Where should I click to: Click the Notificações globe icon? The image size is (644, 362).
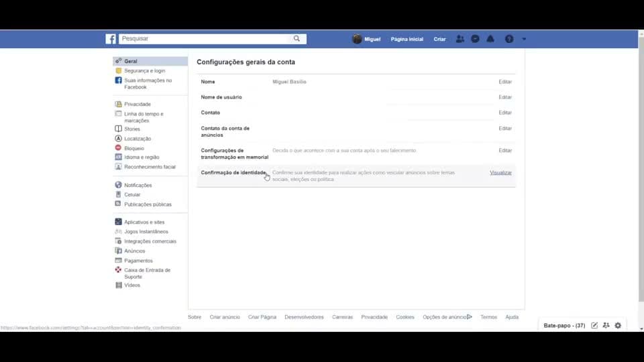coord(118,185)
